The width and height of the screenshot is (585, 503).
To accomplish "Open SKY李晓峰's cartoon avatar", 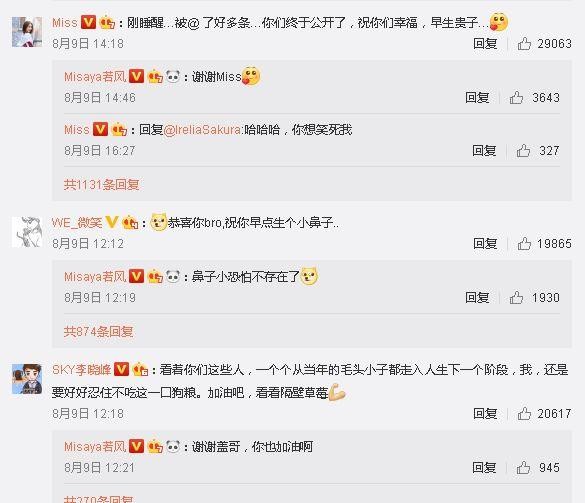I will 27,379.
